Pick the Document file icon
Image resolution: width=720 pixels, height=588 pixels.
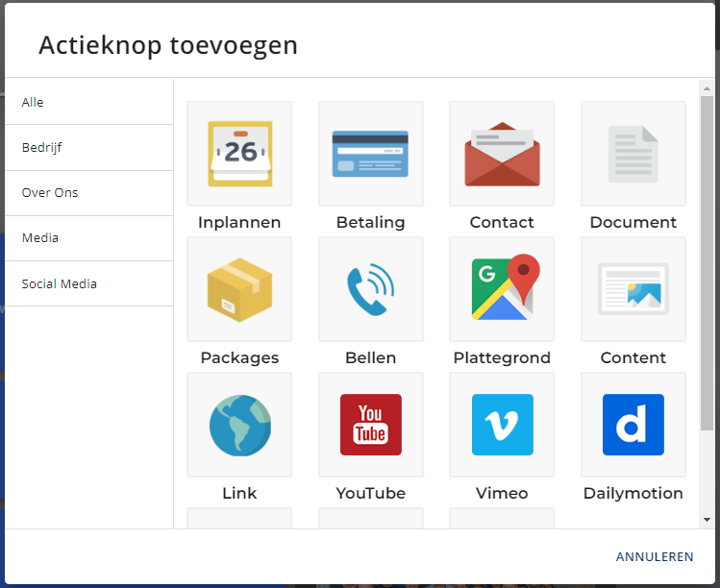(x=633, y=154)
